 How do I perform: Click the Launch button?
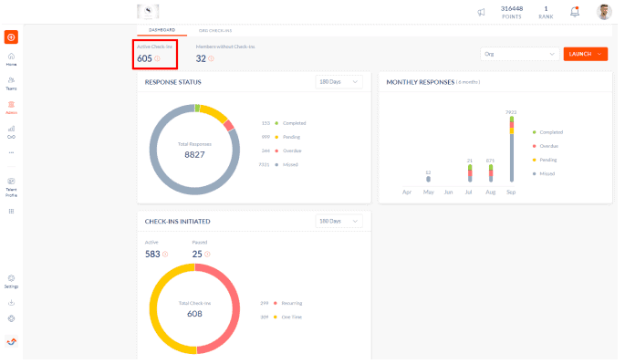point(586,54)
